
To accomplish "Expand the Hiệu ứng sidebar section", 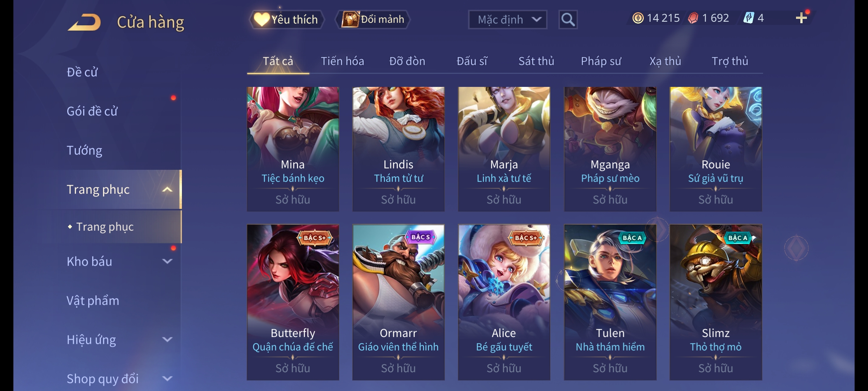I will point(167,339).
